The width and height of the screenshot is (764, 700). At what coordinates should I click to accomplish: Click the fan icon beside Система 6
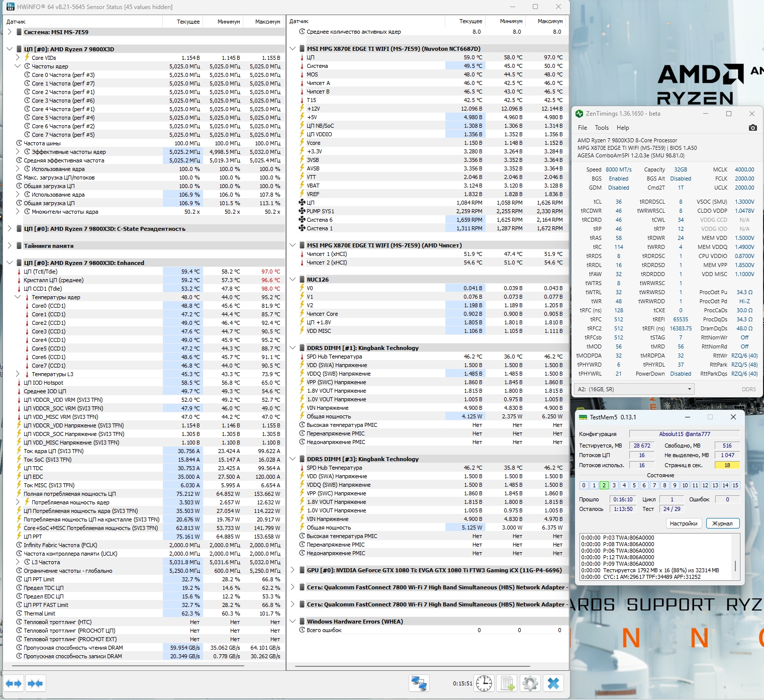[302, 220]
